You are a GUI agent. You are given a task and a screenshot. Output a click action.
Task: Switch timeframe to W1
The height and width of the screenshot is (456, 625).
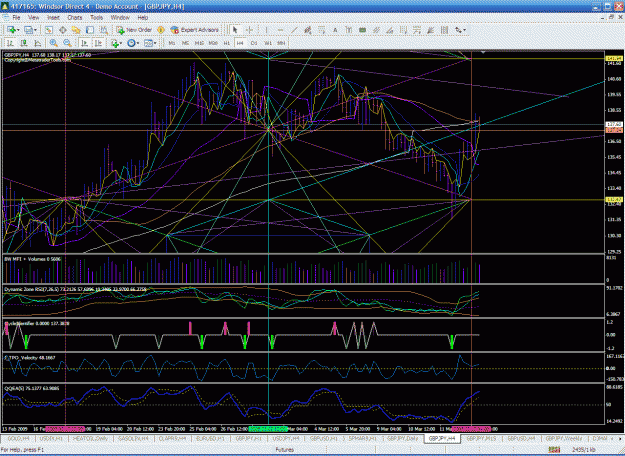[268, 43]
